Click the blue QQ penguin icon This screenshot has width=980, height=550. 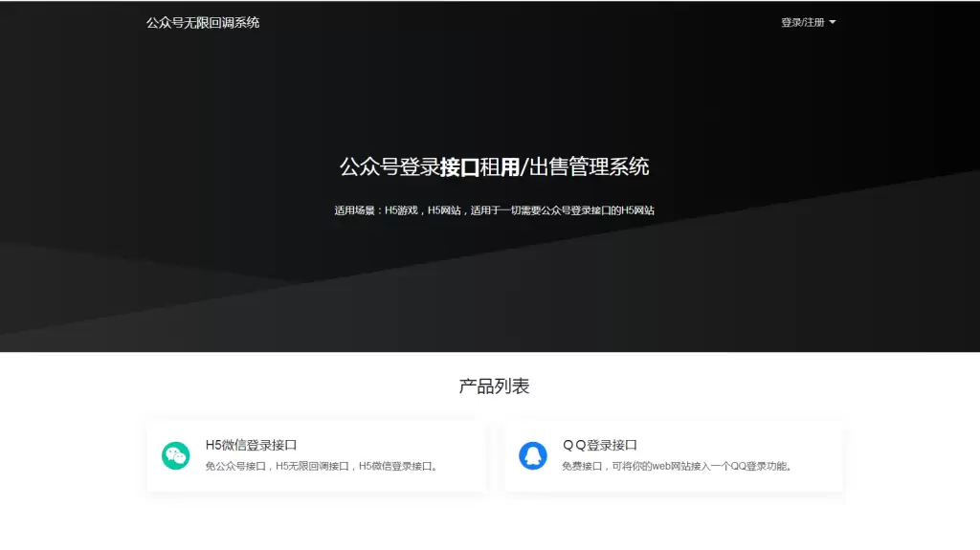click(x=532, y=455)
